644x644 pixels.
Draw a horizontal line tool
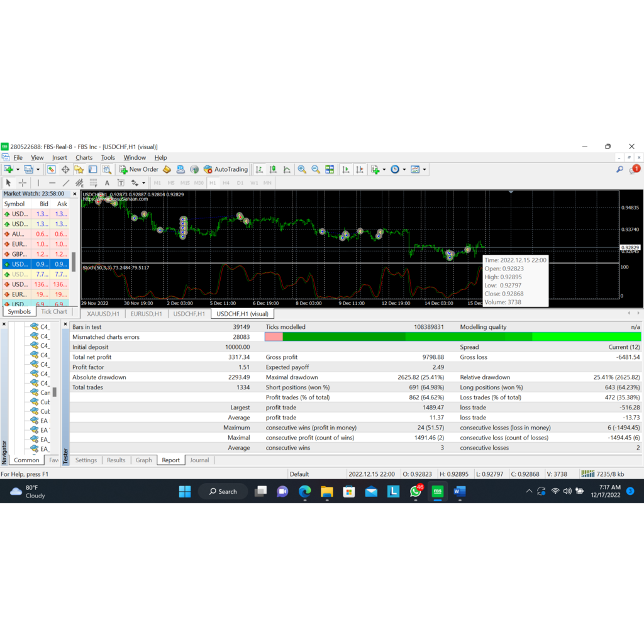52,183
